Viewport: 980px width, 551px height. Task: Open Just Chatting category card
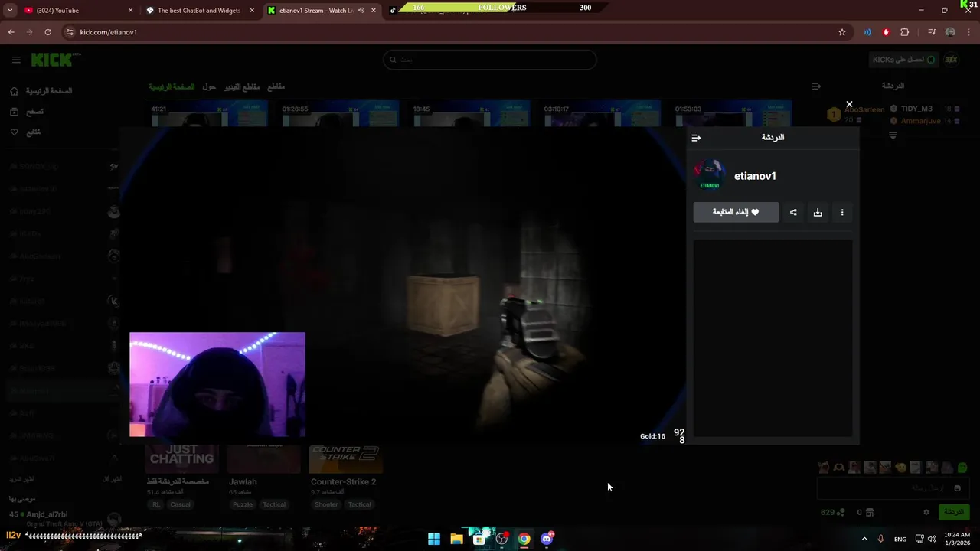pos(182,459)
